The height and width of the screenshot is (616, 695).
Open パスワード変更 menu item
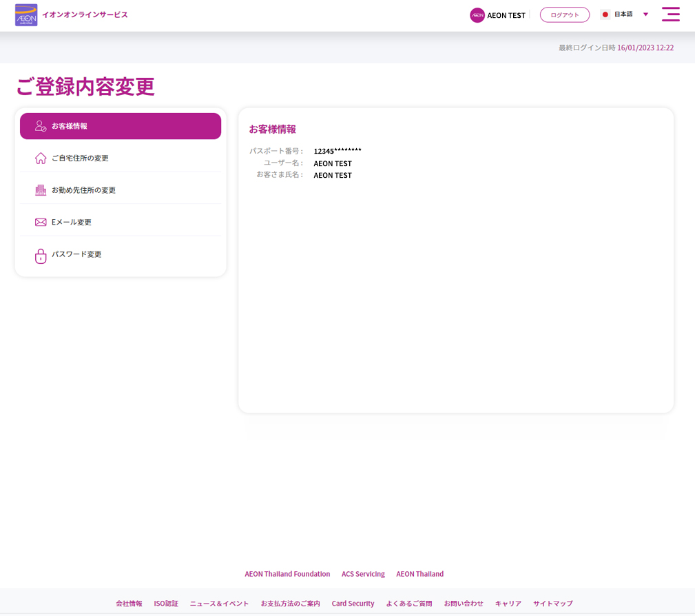(x=121, y=254)
